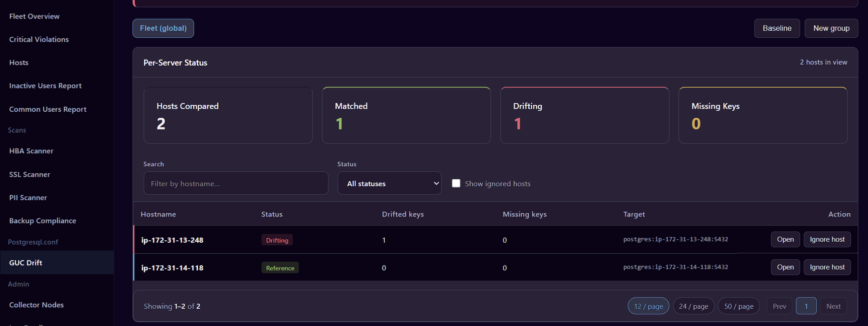Open the Inactive Users Report

point(45,86)
